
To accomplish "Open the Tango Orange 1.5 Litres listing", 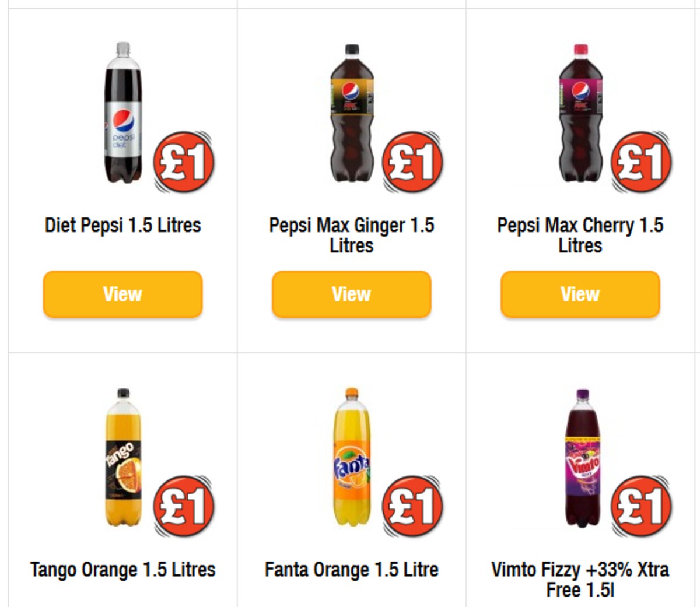I will click(x=123, y=569).
